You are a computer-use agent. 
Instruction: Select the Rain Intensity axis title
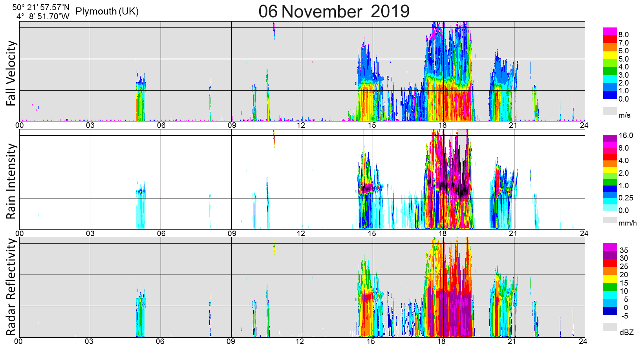pyautogui.click(x=11, y=181)
